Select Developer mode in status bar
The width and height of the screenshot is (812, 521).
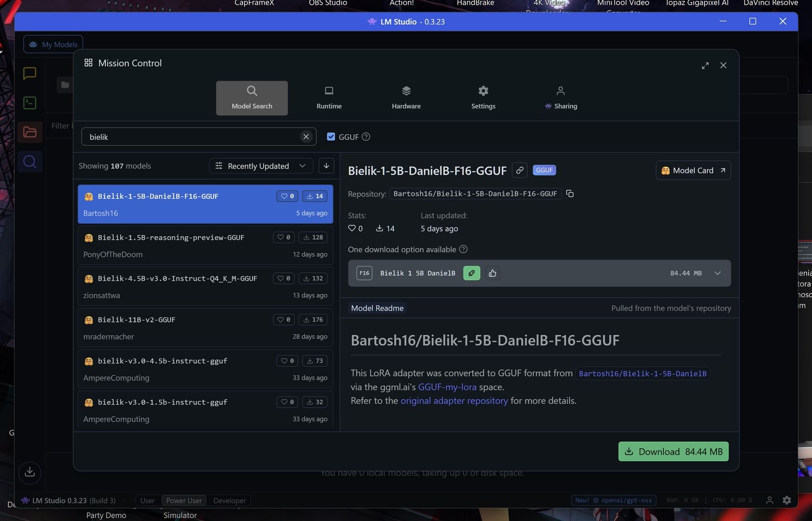pyautogui.click(x=230, y=500)
